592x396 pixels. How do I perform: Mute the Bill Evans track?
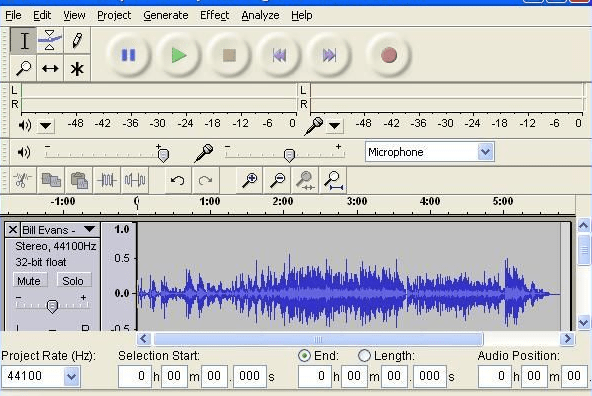pyautogui.click(x=29, y=281)
